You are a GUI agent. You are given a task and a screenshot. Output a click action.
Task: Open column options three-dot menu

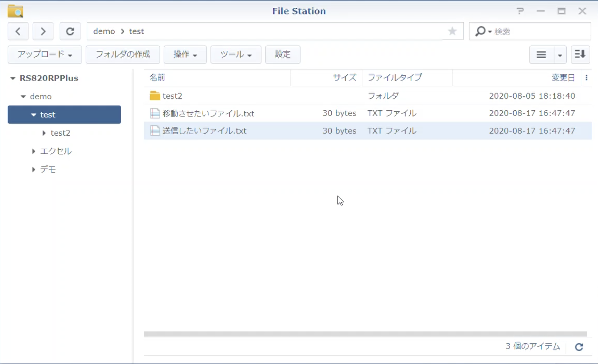586,78
